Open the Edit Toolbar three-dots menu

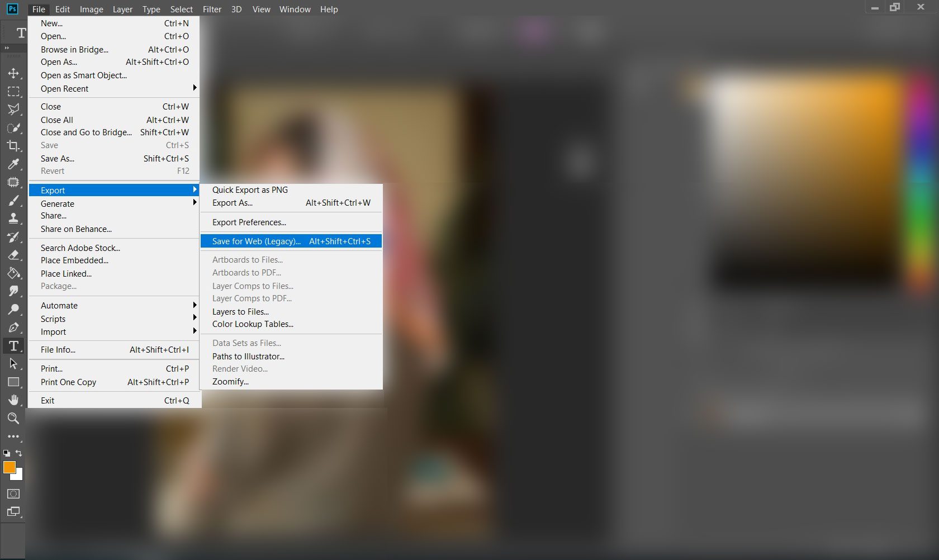pos(13,436)
